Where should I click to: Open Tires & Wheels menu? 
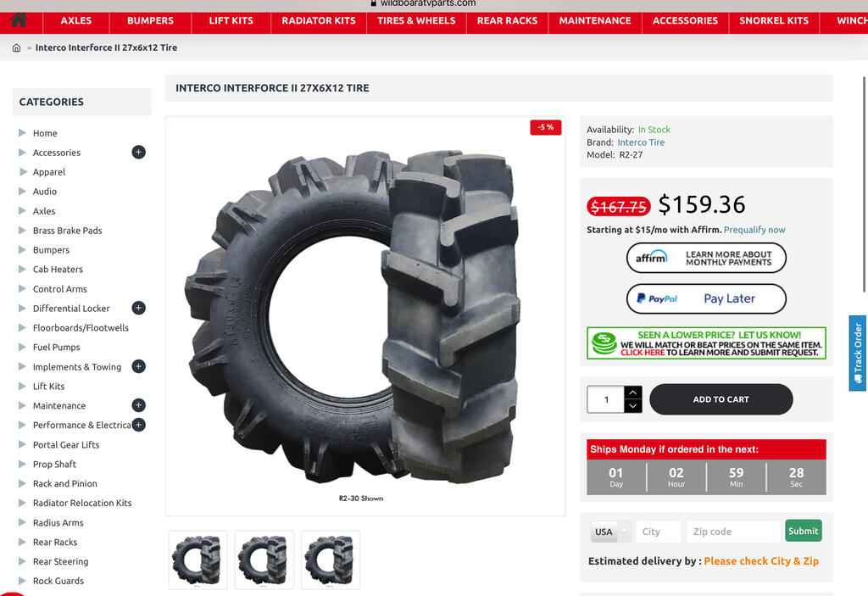pyautogui.click(x=416, y=21)
